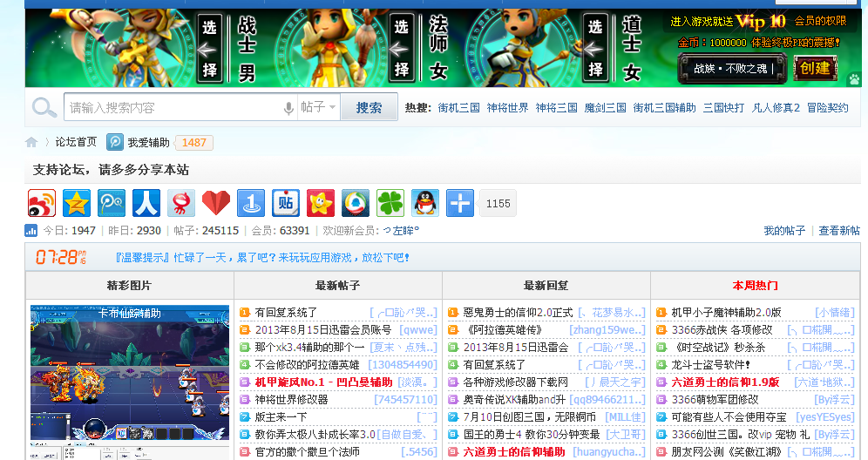
Task: Open reply 恶鬼勇士的信仰2.0正式
Action: tap(518, 313)
